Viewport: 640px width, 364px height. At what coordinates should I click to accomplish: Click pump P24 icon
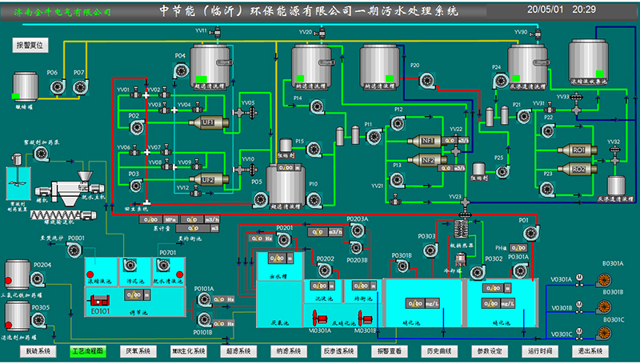tap(501, 82)
